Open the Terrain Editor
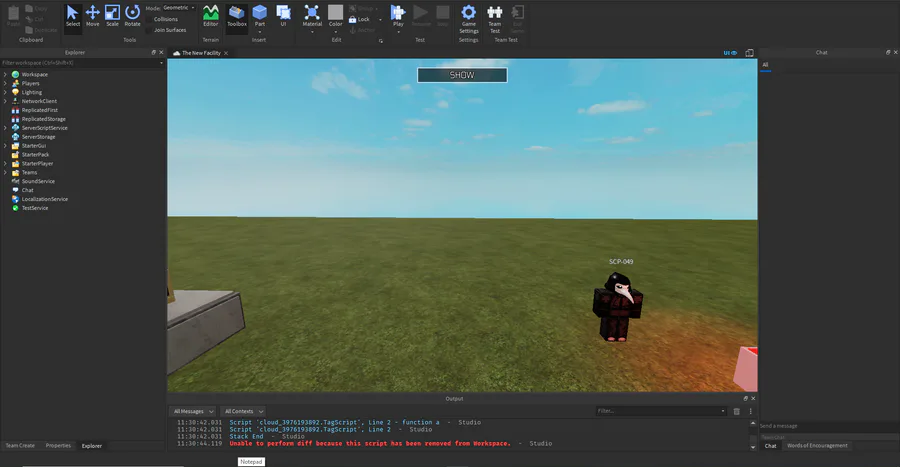Image resolution: width=900 pixels, height=467 pixels. [211, 16]
